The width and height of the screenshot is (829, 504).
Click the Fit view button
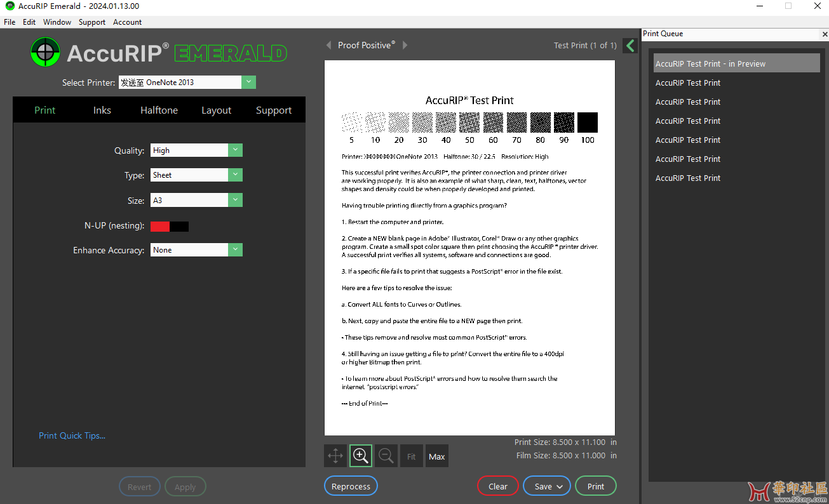(412, 456)
